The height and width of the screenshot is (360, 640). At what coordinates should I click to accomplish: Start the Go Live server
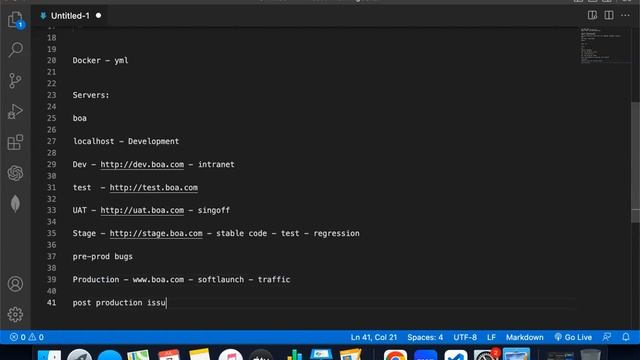point(573,337)
